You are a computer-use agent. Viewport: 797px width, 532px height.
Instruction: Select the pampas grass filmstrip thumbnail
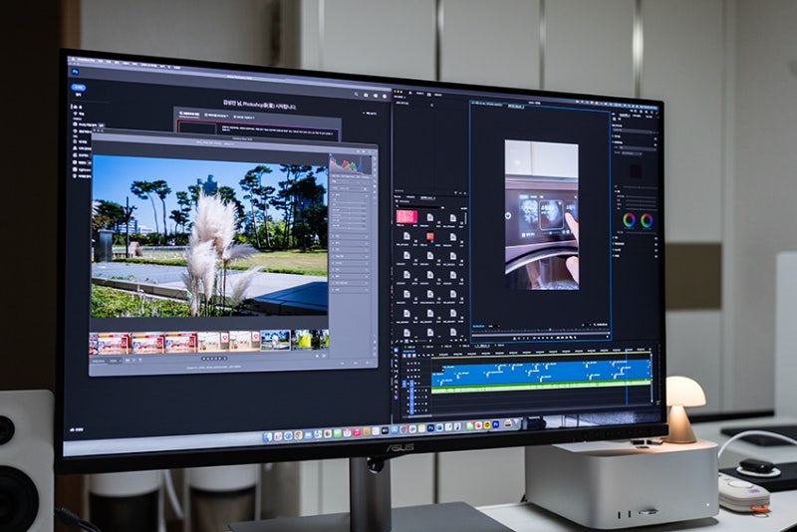point(276,341)
